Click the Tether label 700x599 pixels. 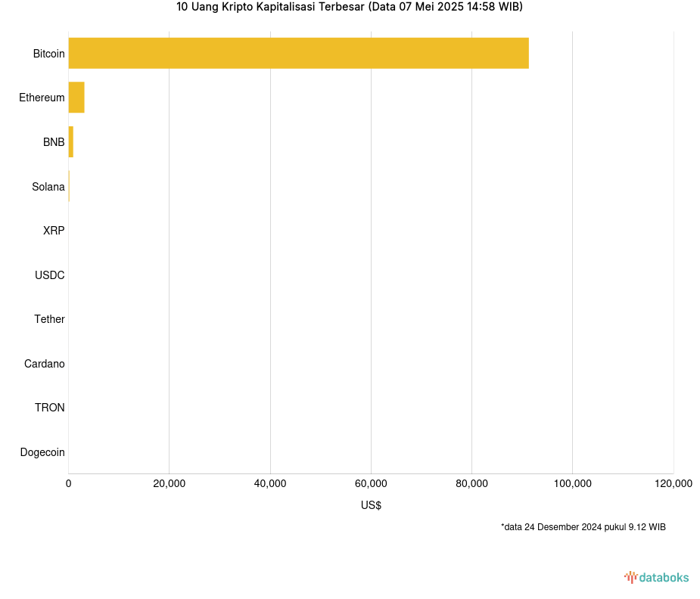pyautogui.click(x=49, y=319)
